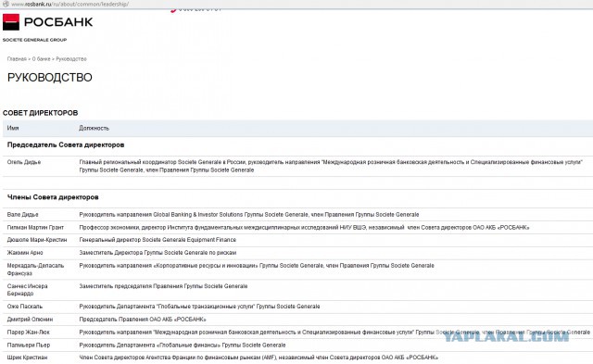This screenshot has width=593, height=364.
Task: Click the Имя column header
Action: (x=13, y=128)
